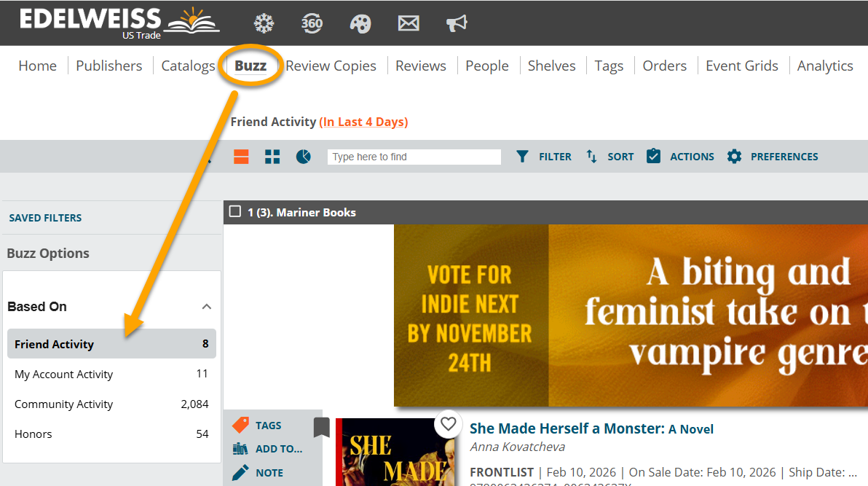Click the Vote for Indie Next banner
The image size is (868, 486).
[x=631, y=315]
